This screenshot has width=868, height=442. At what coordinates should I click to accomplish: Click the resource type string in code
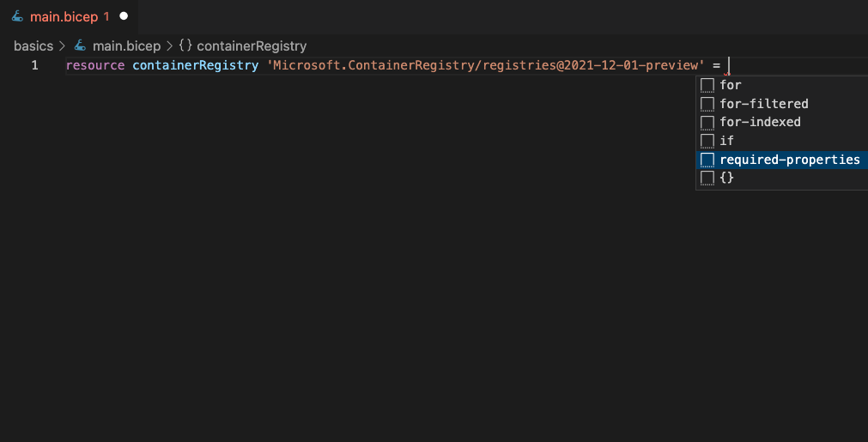pyautogui.click(x=485, y=65)
